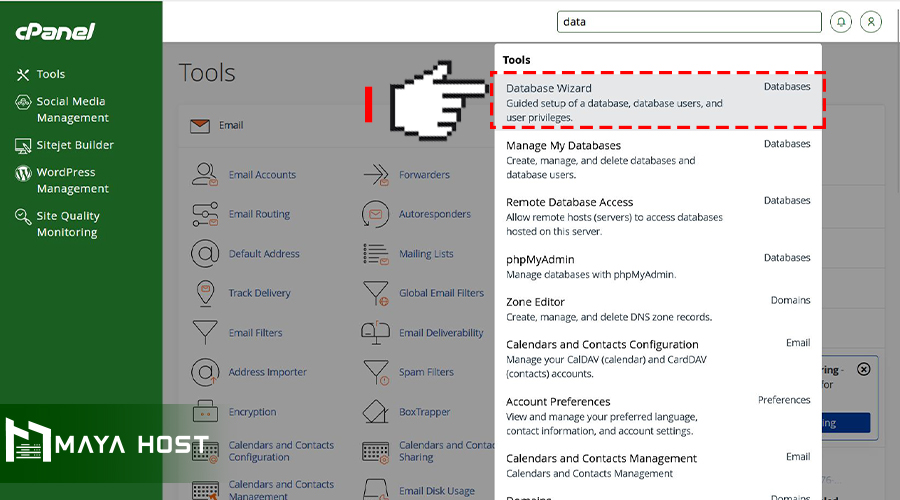The width and height of the screenshot is (900, 500).
Task: Click the notifications bell icon
Action: tap(841, 21)
